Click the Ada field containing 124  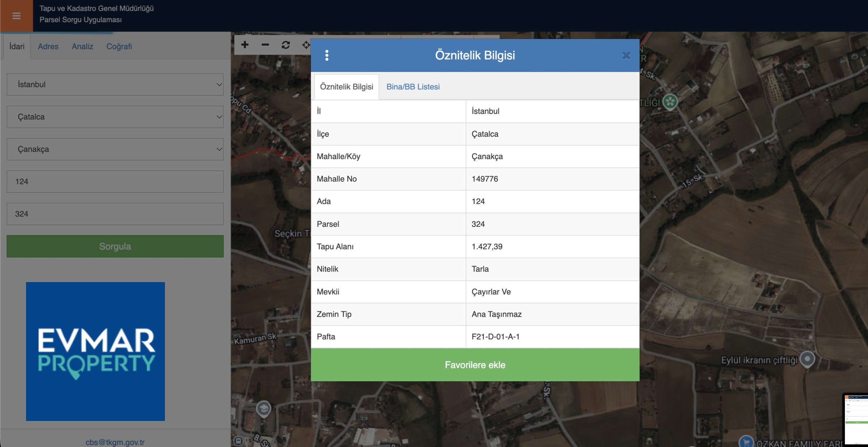pos(115,182)
